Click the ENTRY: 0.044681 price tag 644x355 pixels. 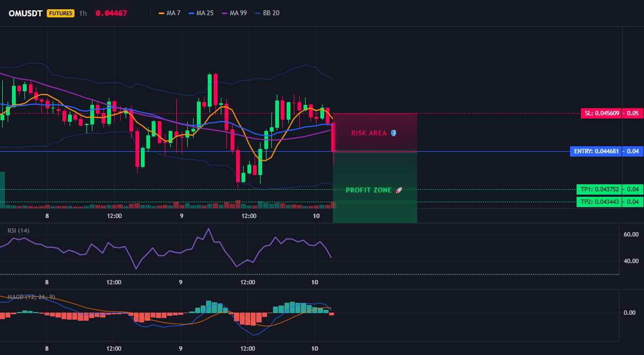[596, 152]
